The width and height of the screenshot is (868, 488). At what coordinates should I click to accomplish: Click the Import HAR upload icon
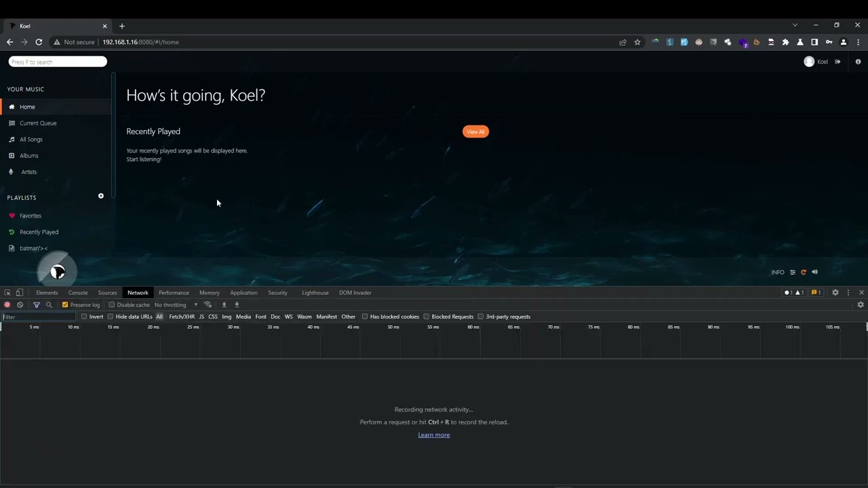[224, 305]
